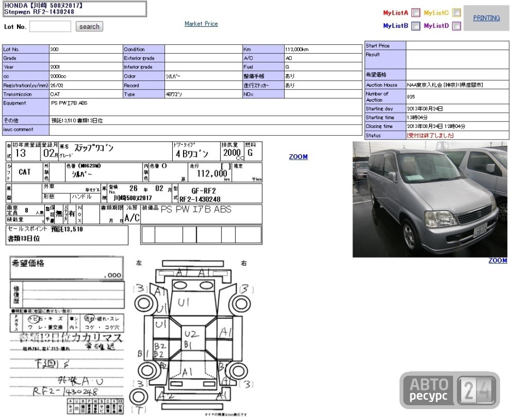Select the red status text 受付は終了しました

(430, 135)
